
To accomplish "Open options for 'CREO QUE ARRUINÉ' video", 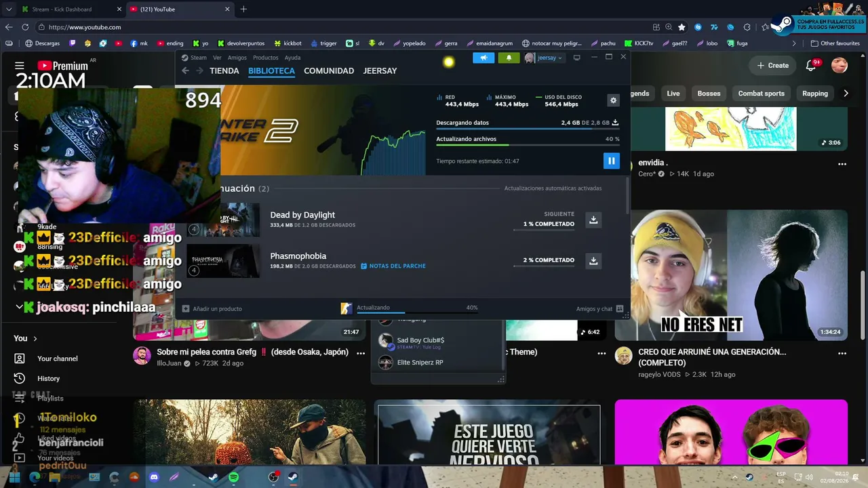I will click(842, 353).
